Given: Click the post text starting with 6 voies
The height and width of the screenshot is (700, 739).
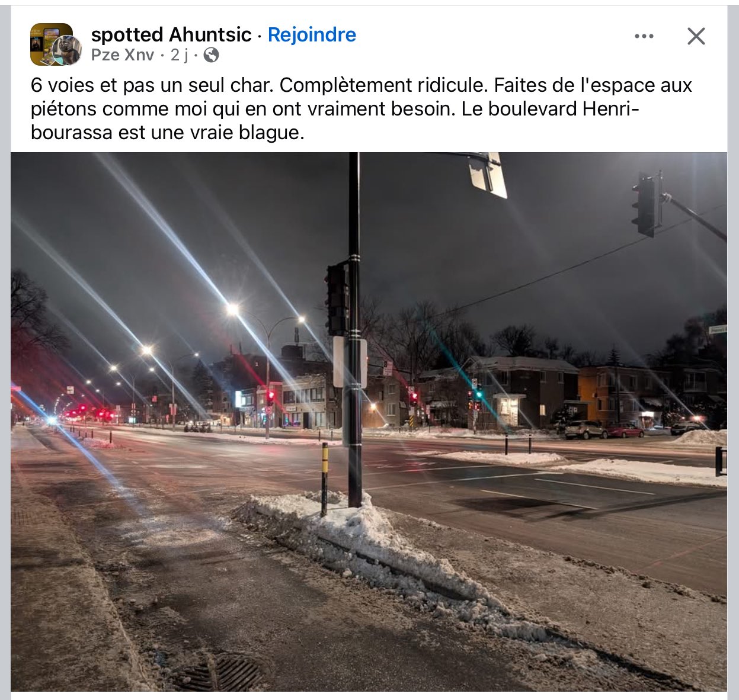Looking at the screenshot, I should pos(361,109).
